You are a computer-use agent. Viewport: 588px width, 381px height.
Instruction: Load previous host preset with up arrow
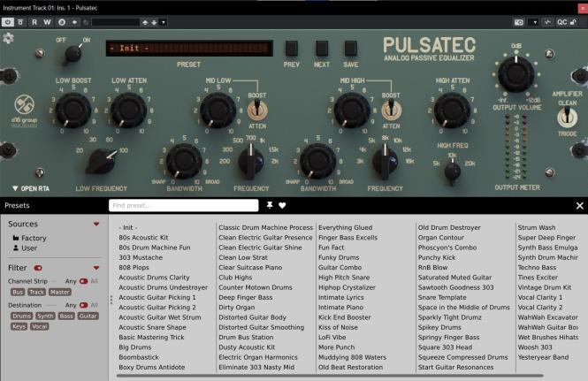coord(145,22)
